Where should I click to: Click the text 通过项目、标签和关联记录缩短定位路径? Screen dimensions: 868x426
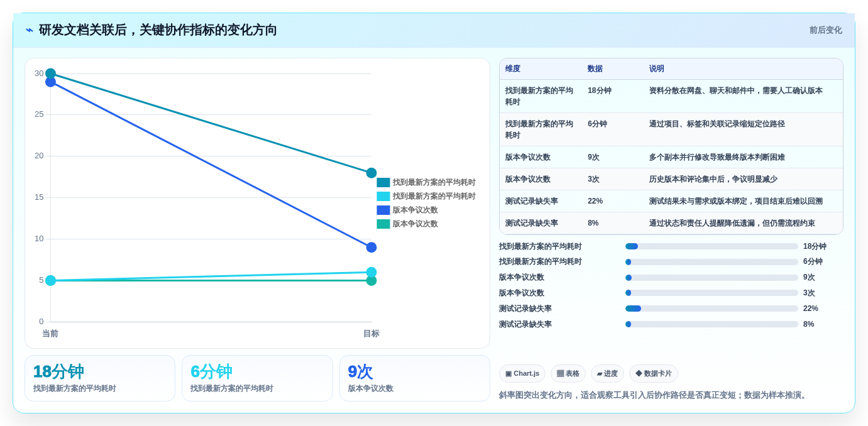pyautogui.click(x=717, y=124)
